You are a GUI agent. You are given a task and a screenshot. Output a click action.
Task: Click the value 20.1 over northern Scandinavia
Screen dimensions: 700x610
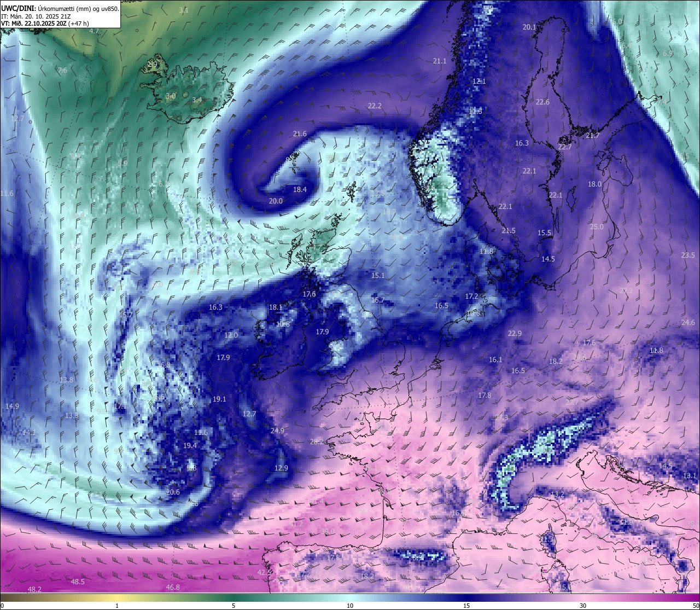(x=529, y=27)
